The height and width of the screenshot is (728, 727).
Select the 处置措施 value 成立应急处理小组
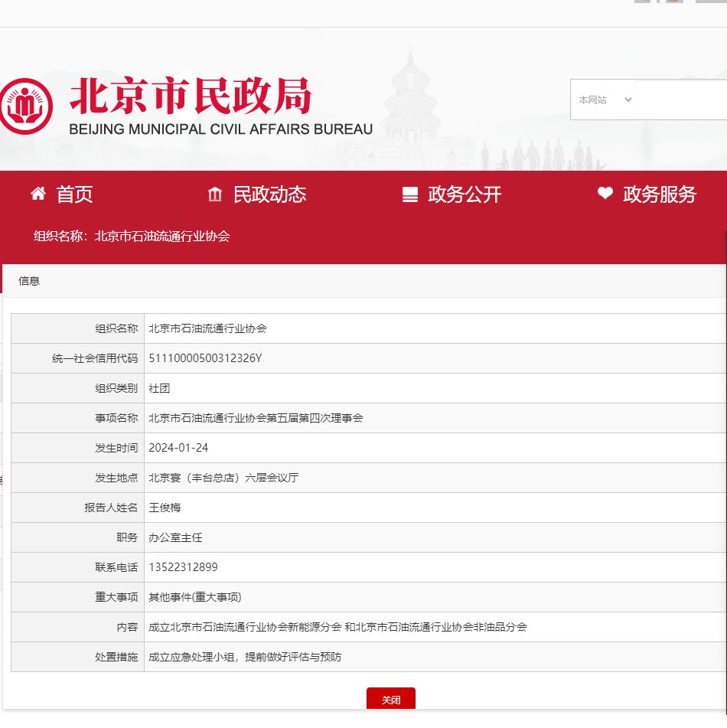click(245, 657)
